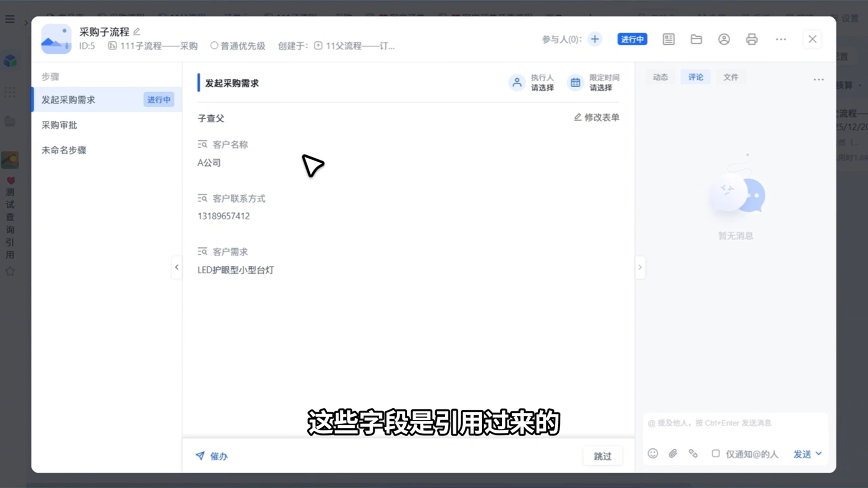Toggle the 普通优先级 priority radio
This screenshot has width=868, height=488.
(214, 45)
